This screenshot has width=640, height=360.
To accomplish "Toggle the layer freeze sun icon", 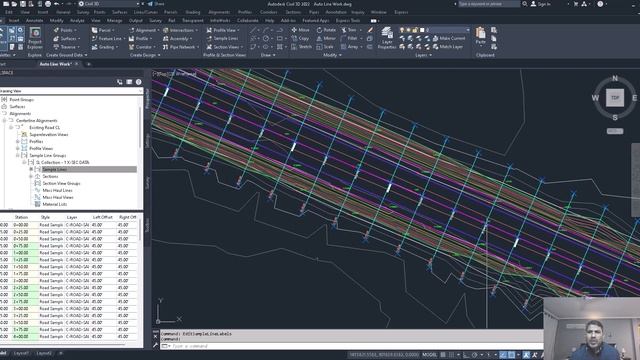I will coord(408,30).
